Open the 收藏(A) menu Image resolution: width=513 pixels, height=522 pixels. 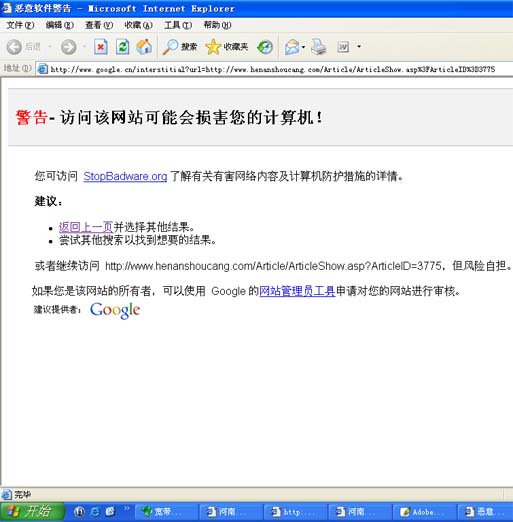(138, 25)
